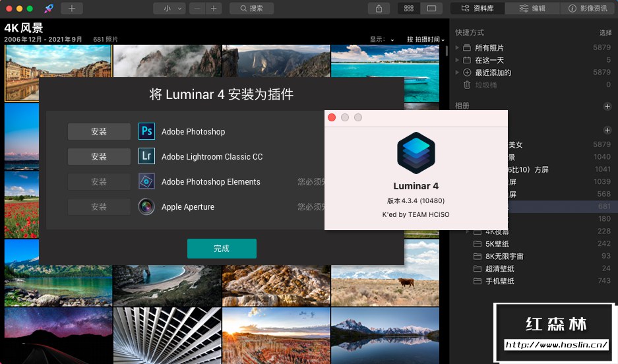Click the Lightroom Lr icon
618x364 pixels.
pyautogui.click(x=146, y=156)
